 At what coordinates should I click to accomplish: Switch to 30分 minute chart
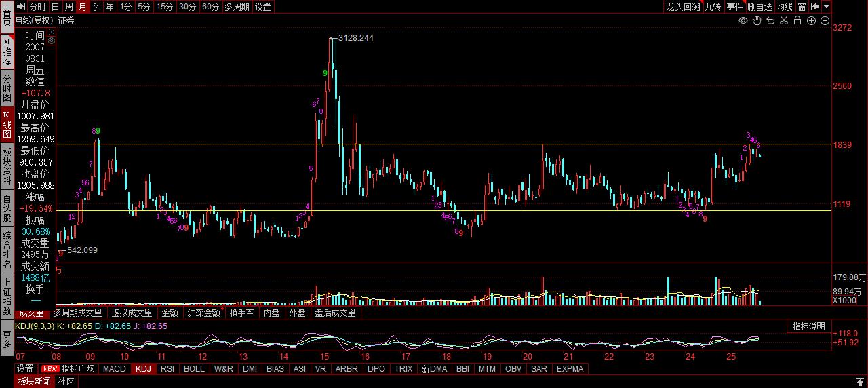click(187, 7)
